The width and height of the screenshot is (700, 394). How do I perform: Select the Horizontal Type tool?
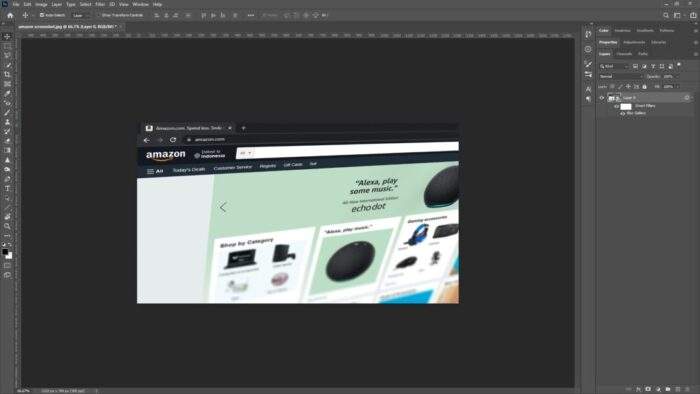tap(7, 189)
